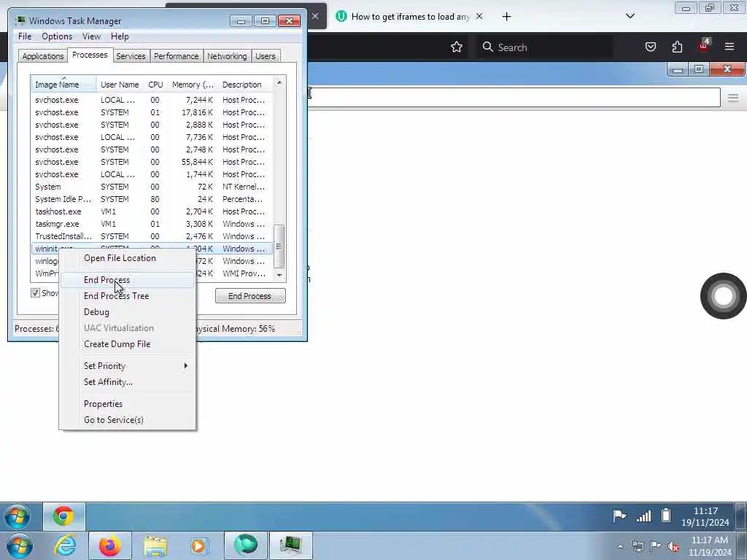Click the round record button overlay
Screen dimensions: 747x560
coord(723,296)
